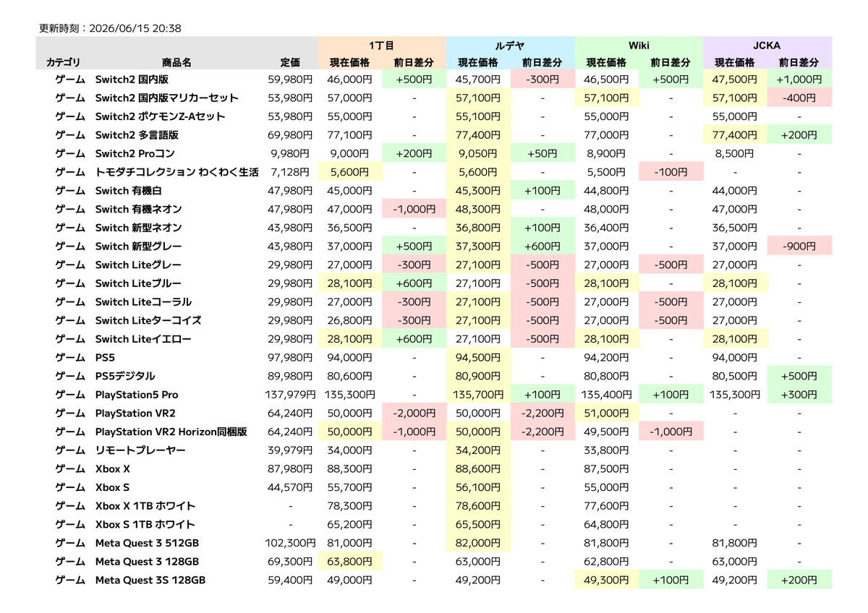The image size is (868, 613).
Task: Click the 94,500円 ルデヤ price for PS5
Action: point(477,358)
